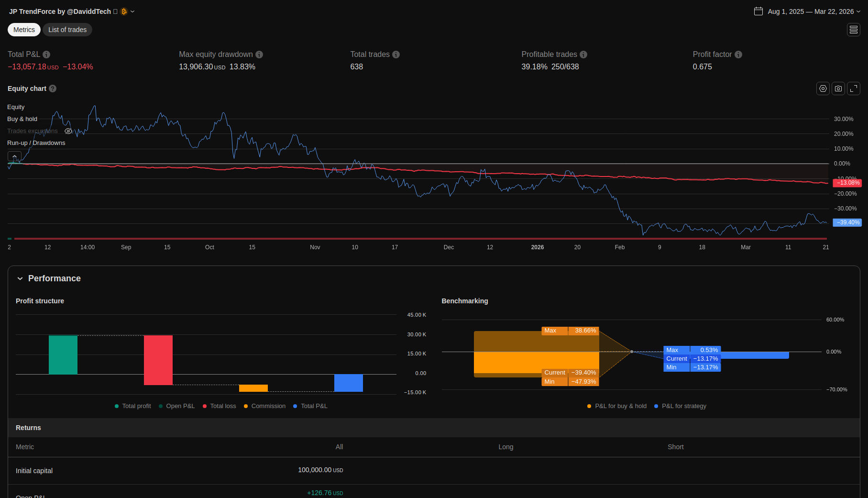
Task: Click the stacked rows layout icon
Action: (x=853, y=30)
